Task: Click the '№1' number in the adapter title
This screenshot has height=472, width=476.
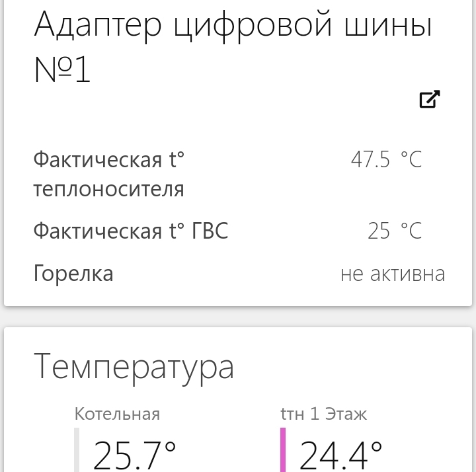Action: tap(62, 69)
